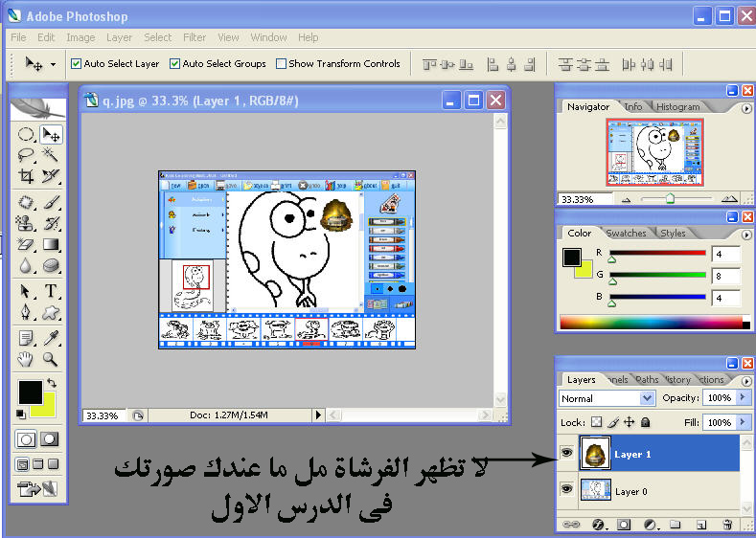Toggle lock transparent pixels
756x538 pixels.
[596, 422]
